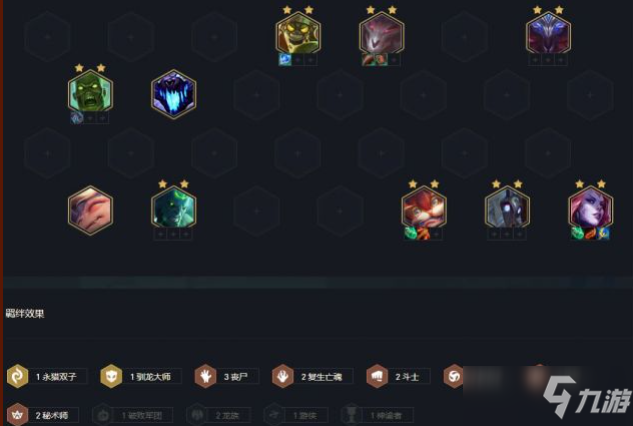633x426 pixels.
Task: Click the grey masked champion hexagon
Action: point(507,208)
